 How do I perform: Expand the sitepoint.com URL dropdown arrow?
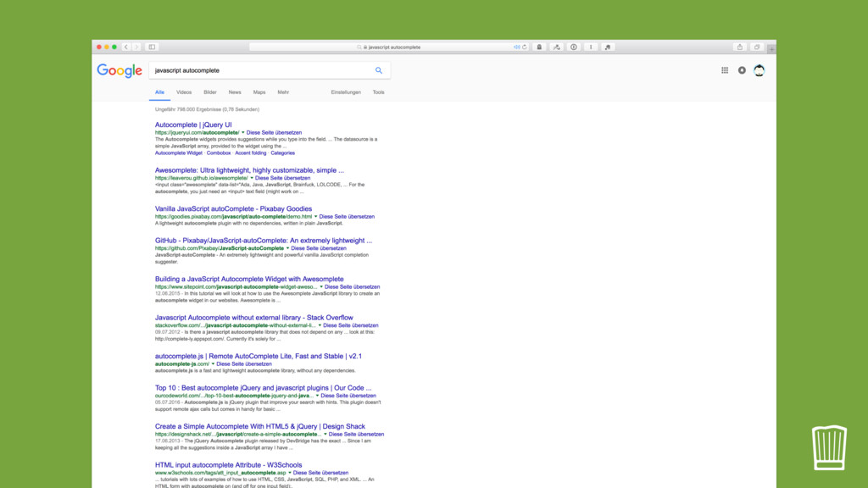click(x=321, y=287)
